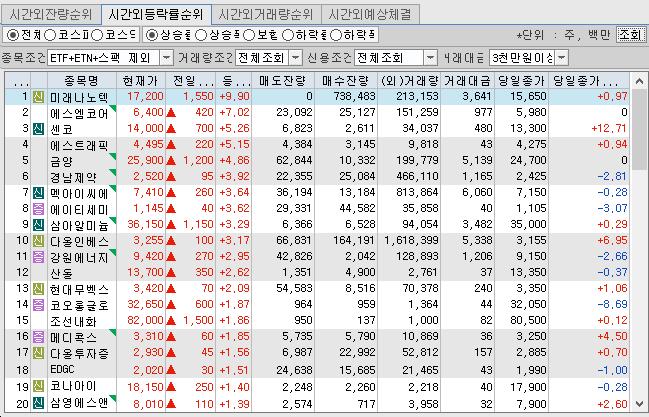The height and width of the screenshot is (417, 649).
Task: Click the purple 증 badge beside 강원에너지
Action: (38, 257)
